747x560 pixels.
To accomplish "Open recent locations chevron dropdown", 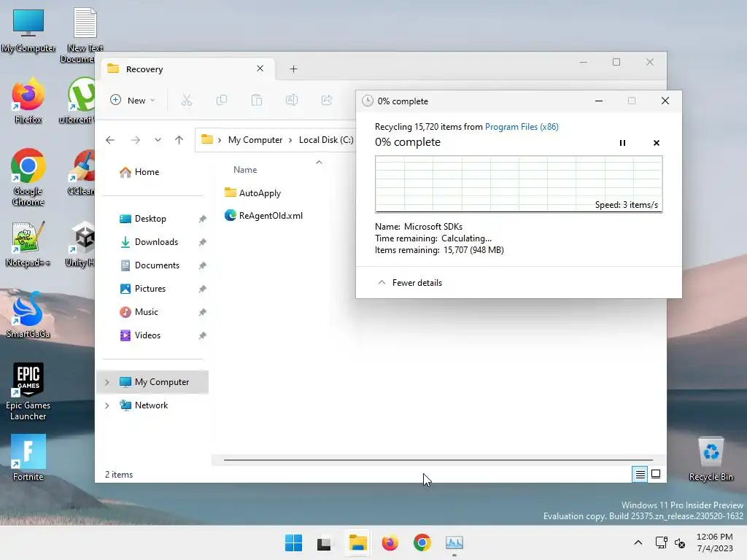I will (158, 140).
